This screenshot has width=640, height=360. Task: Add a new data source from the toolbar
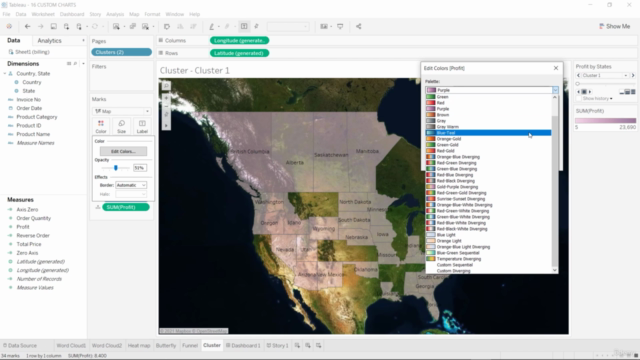(x=66, y=26)
